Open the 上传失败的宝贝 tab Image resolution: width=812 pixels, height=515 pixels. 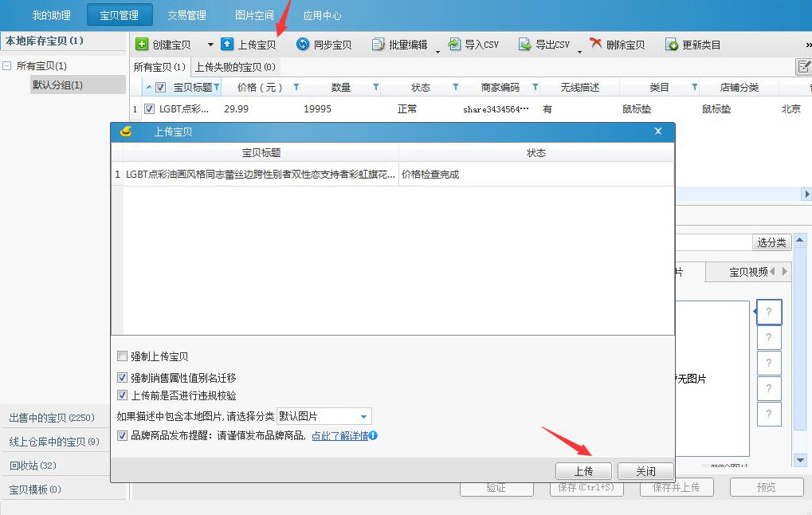[x=235, y=67]
